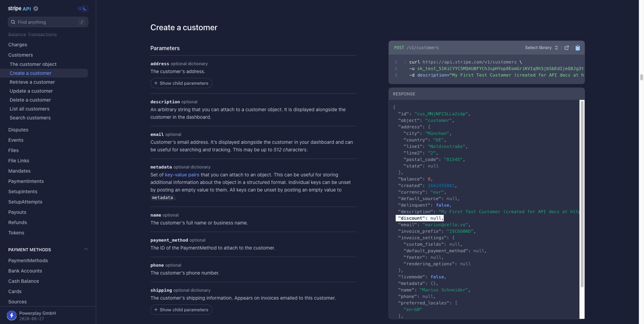Image resolution: width=644 pixels, height=324 pixels.
Task: Click the "marius@cello.so" email value
Action: click(445, 225)
